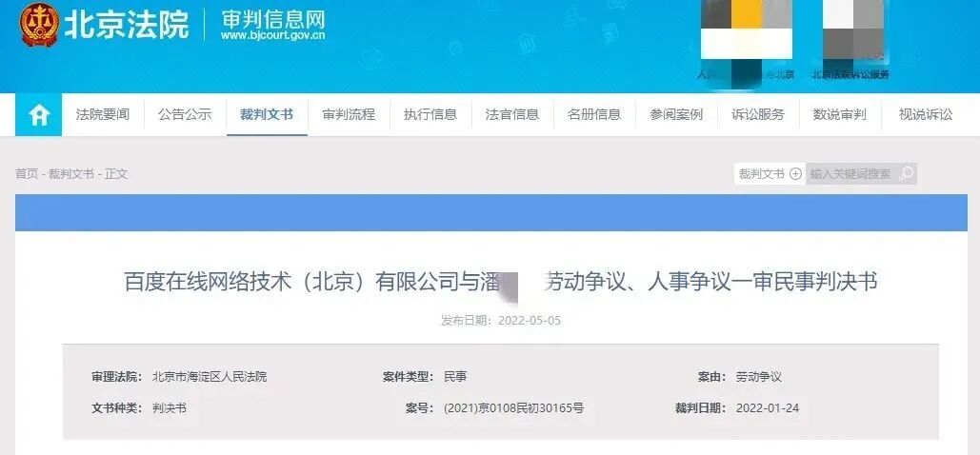Click the 裁判文书 breadcrumb link

pyautogui.click(x=71, y=174)
